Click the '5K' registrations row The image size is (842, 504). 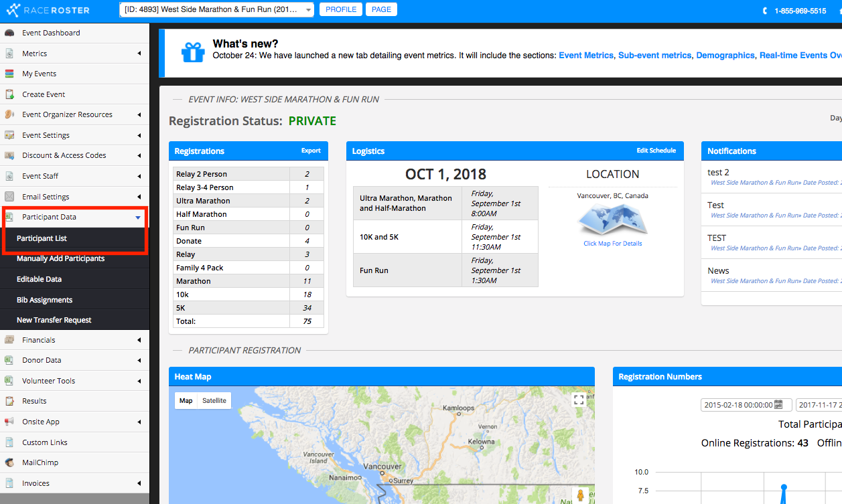[x=249, y=308]
